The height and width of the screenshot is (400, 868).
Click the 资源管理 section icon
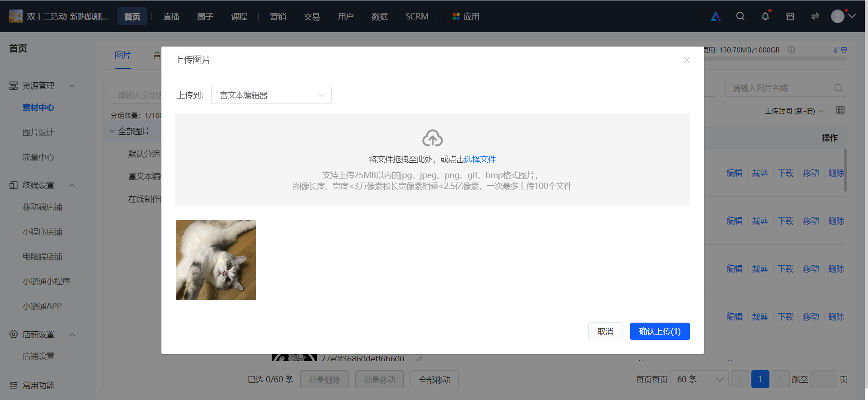(14, 85)
